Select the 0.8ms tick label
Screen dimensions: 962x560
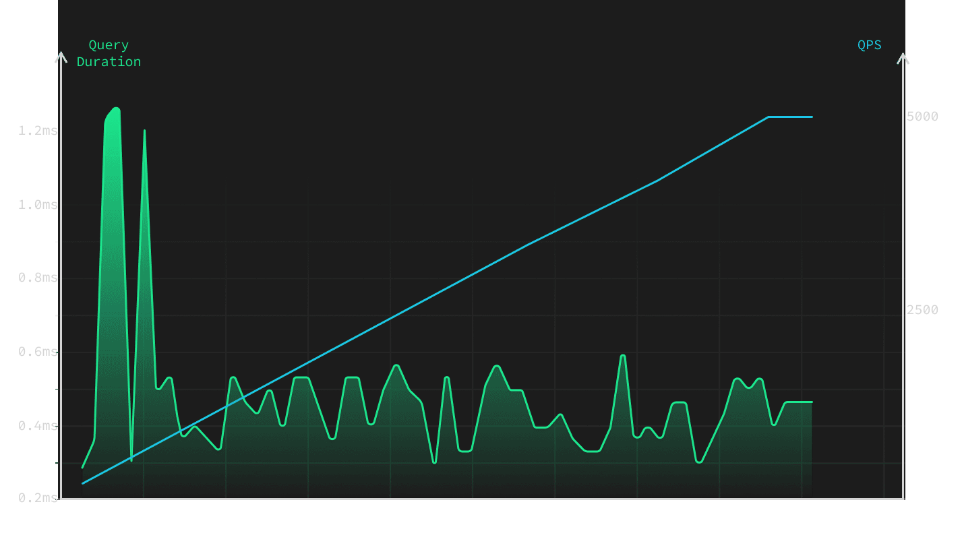pos(38,278)
